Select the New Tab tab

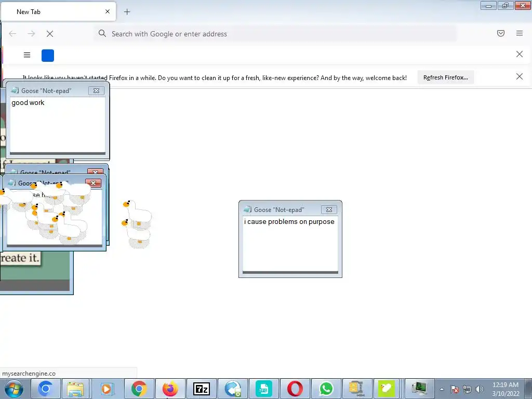tap(58, 11)
